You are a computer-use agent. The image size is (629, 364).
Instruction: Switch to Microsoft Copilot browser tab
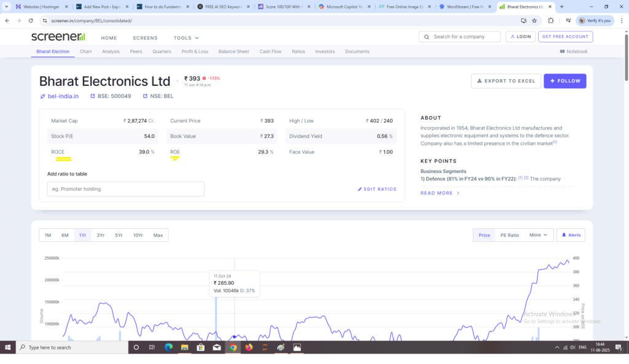(x=345, y=7)
